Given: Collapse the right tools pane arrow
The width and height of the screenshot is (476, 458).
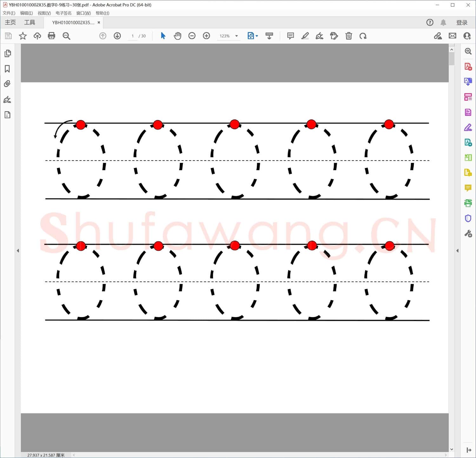Looking at the screenshot, I should point(457,251).
